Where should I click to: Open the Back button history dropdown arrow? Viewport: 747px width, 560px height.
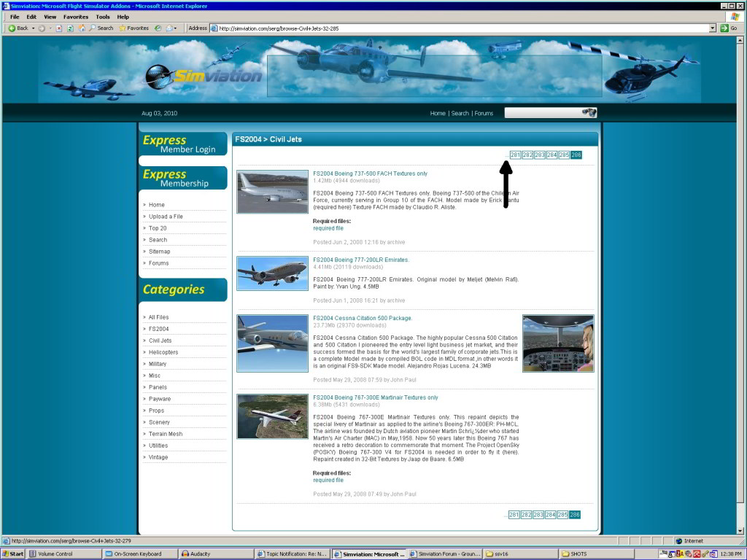tap(33, 28)
